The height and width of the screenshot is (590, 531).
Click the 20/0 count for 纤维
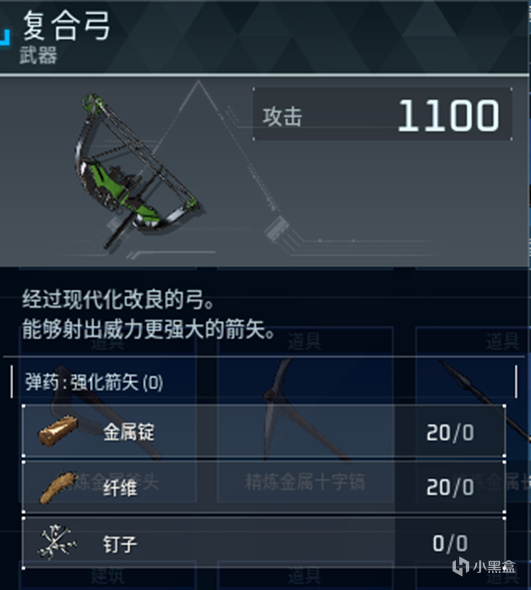(450, 488)
